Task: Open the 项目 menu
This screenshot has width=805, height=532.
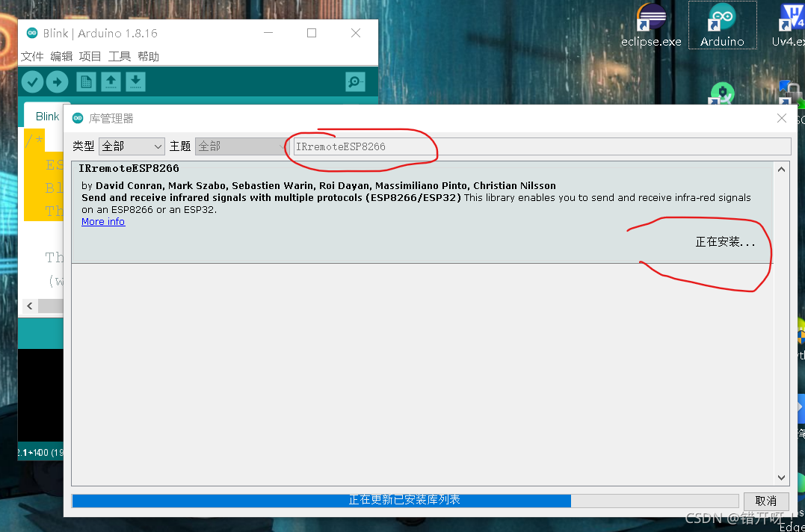Action: pyautogui.click(x=90, y=57)
